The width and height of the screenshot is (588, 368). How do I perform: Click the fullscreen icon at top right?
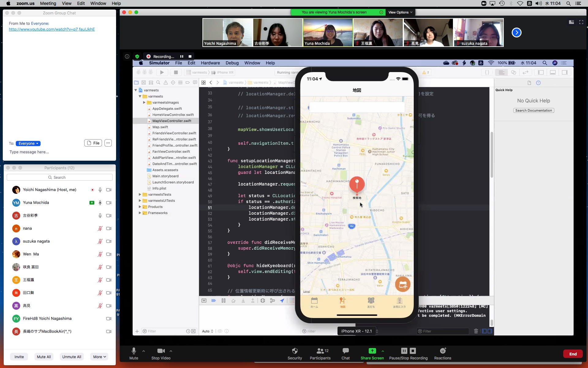[x=581, y=22]
